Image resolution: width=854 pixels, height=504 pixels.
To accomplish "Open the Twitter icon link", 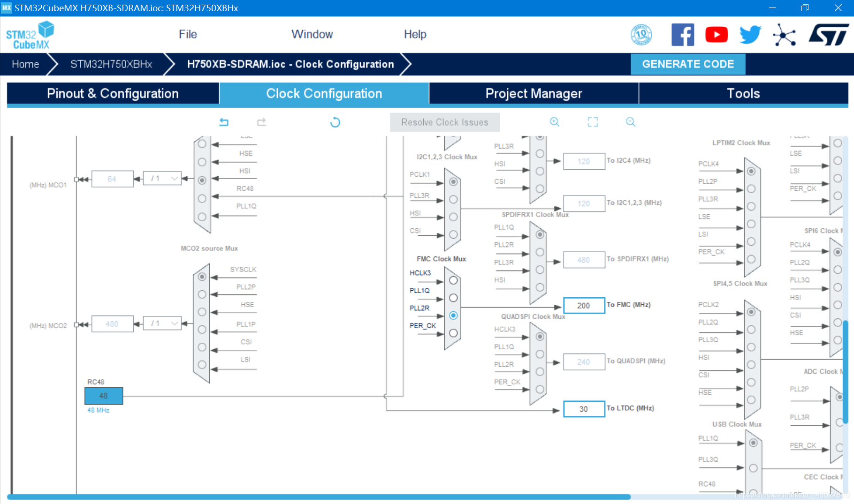I will [750, 35].
